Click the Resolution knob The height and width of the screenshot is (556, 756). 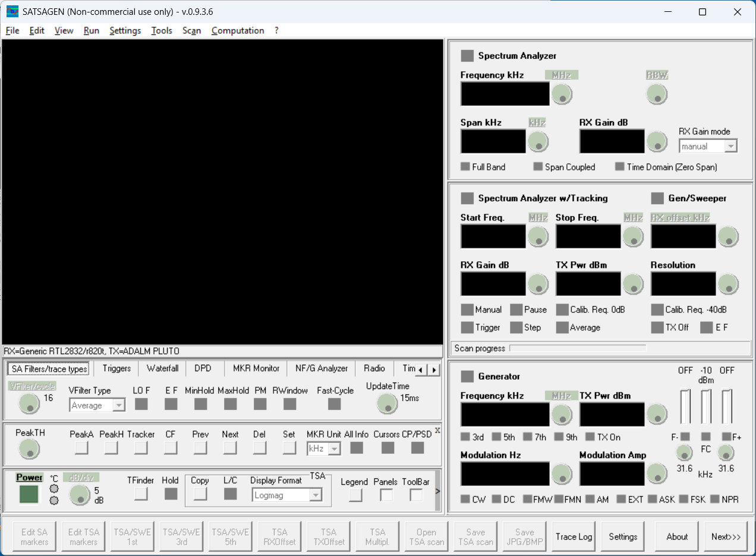728,284
